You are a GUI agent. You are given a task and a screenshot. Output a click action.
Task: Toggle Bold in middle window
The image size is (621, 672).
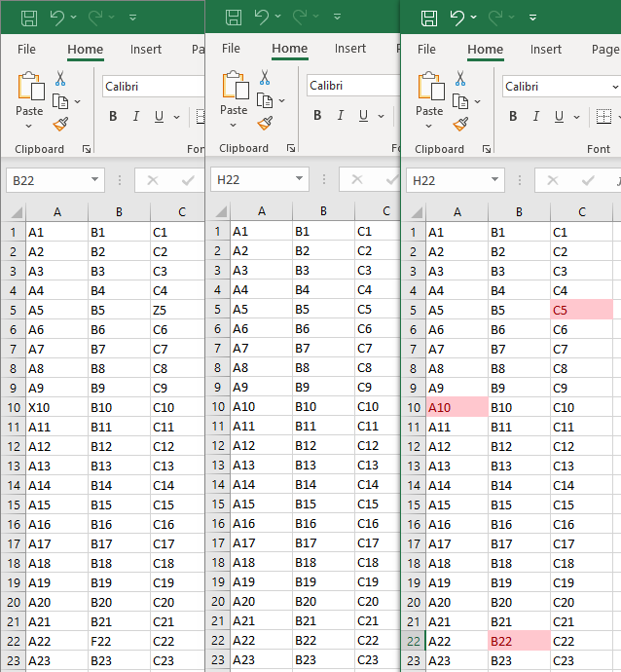pos(317,115)
